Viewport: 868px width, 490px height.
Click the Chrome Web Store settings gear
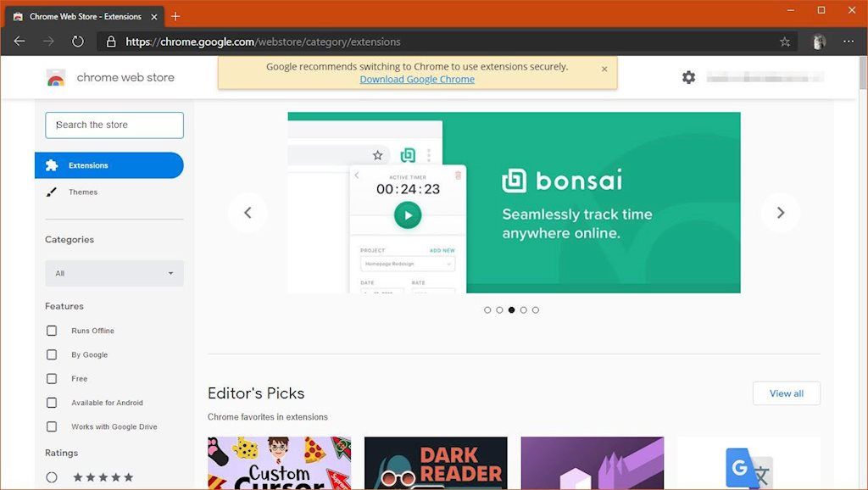point(688,77)
